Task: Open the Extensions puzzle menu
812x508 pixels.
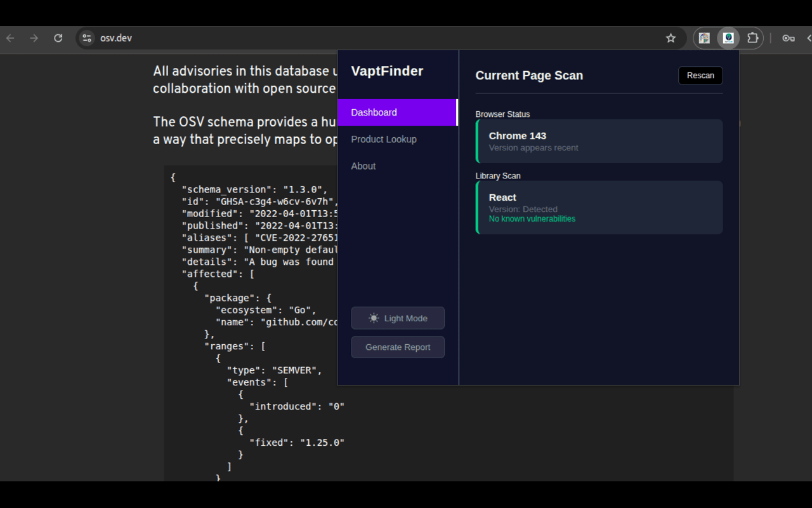Action: tap(753, 38)
